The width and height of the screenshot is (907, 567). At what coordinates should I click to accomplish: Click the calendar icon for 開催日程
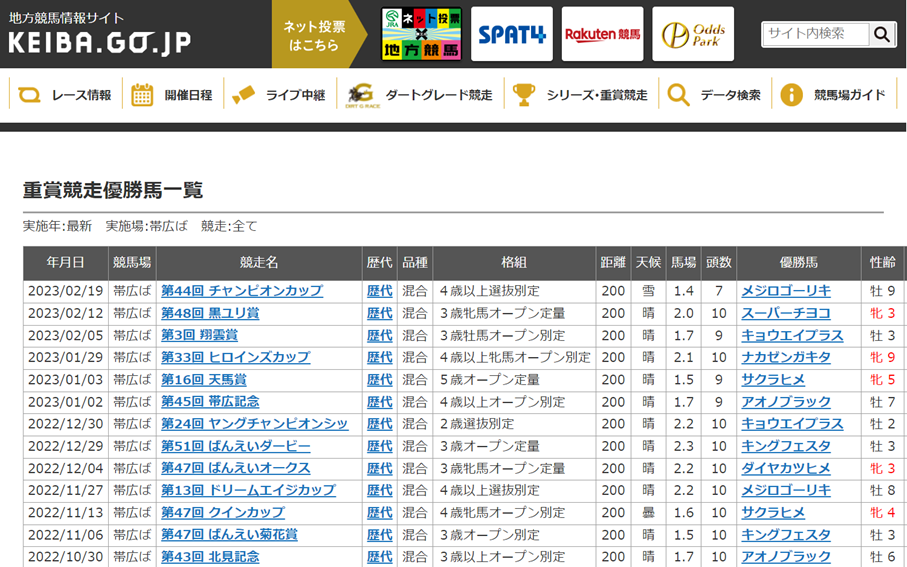tap(142, 95)
